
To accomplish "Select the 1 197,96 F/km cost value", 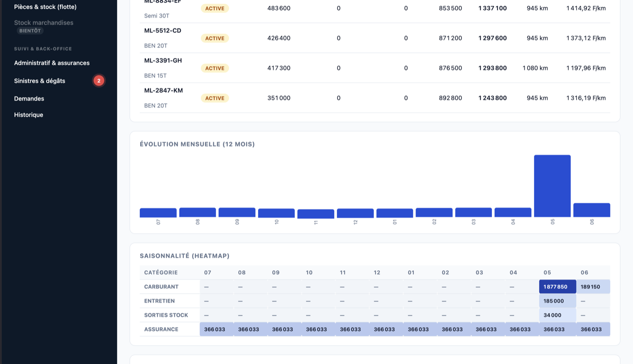I will [x=586, y=68].
